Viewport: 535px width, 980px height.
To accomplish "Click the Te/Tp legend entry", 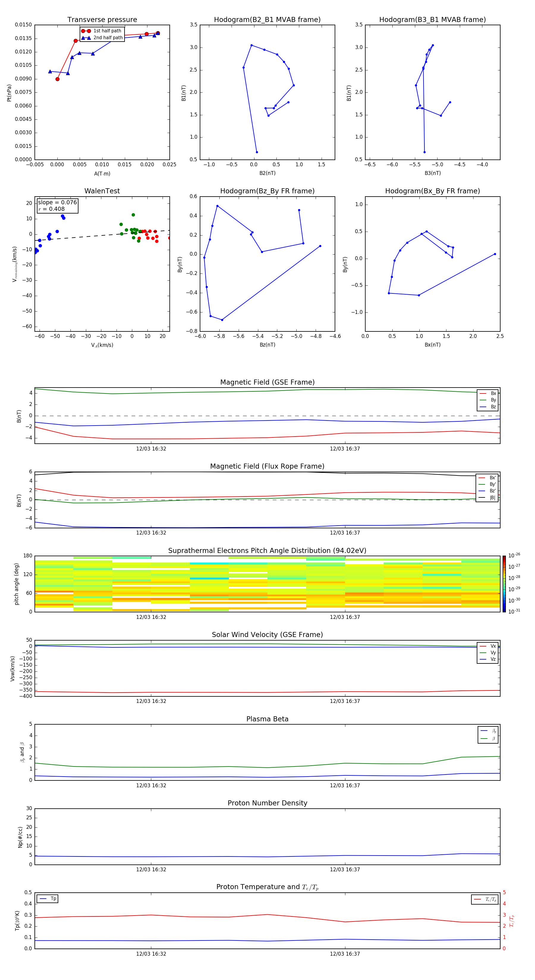I will click(x=485, y=899).
